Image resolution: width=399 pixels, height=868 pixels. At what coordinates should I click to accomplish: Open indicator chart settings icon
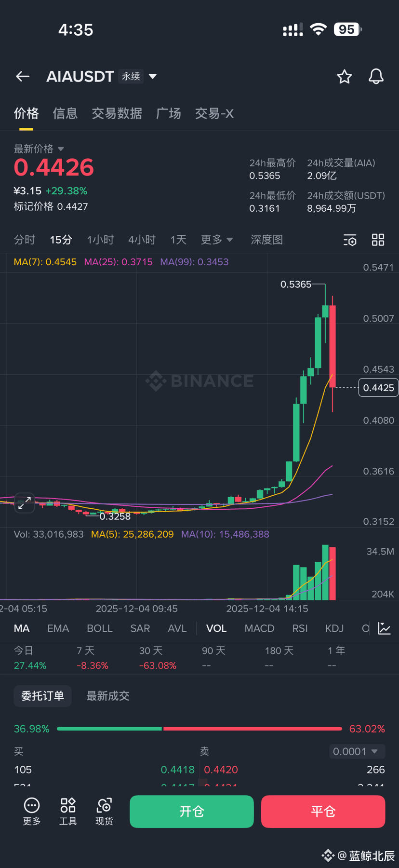click(384, 628)
